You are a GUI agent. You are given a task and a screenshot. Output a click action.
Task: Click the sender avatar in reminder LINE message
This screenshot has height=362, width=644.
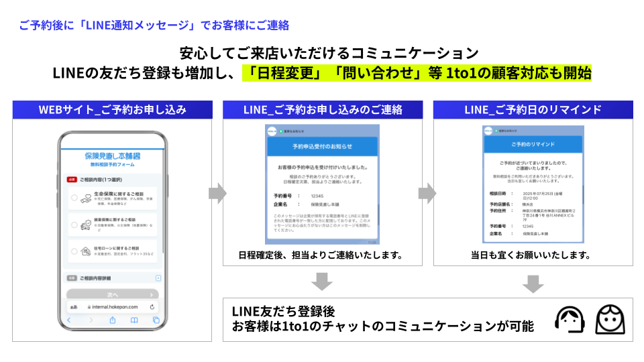[488, 131]
